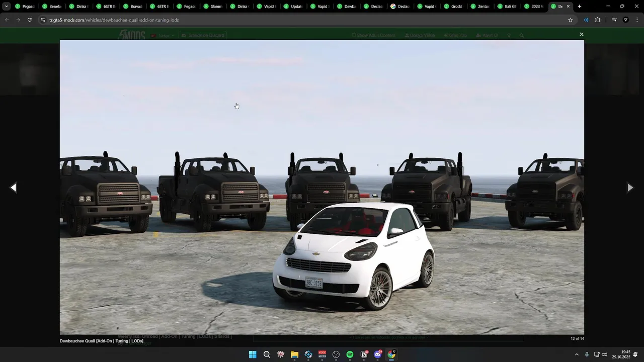The height and width of the screenshot is (362, 644).
Task: Switch to Declas tab with Google icon
Action: 399,7
